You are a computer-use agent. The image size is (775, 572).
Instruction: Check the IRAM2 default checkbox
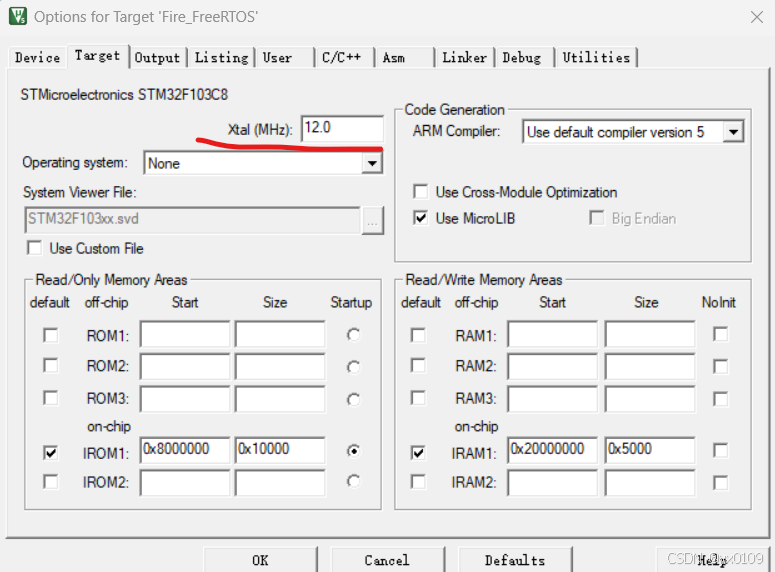(418, 482)
